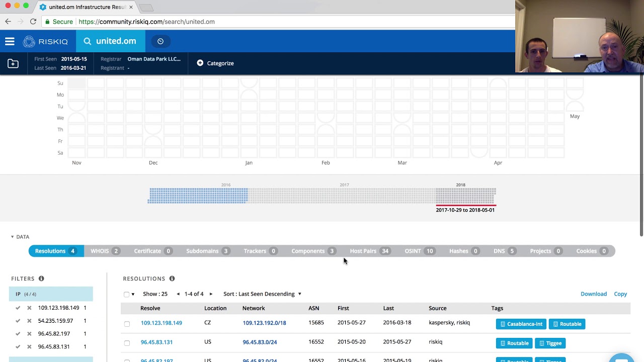Image resolution: width=644 pixels, height=362 pixels.
Task: Open the Trackers tab
Action: pos(260,251)
